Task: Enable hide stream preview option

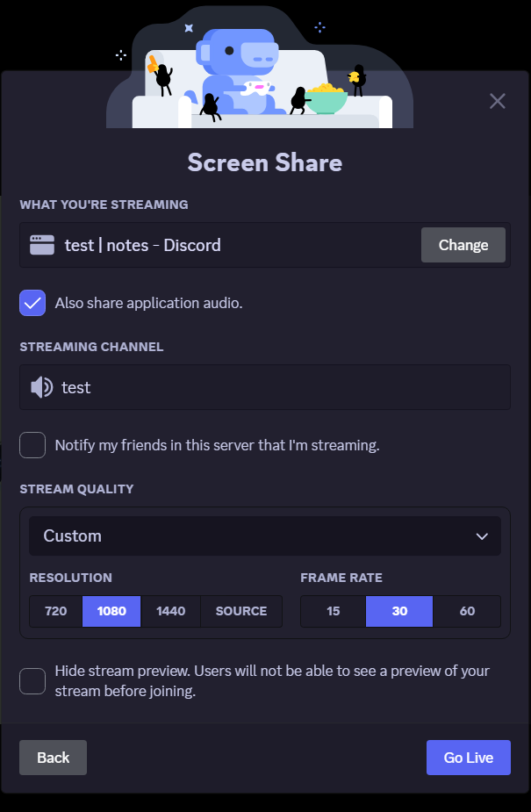Action: point(32,680)
